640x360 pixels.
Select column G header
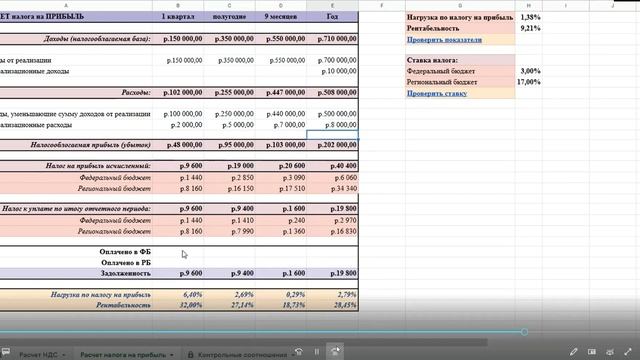(460, 5)
